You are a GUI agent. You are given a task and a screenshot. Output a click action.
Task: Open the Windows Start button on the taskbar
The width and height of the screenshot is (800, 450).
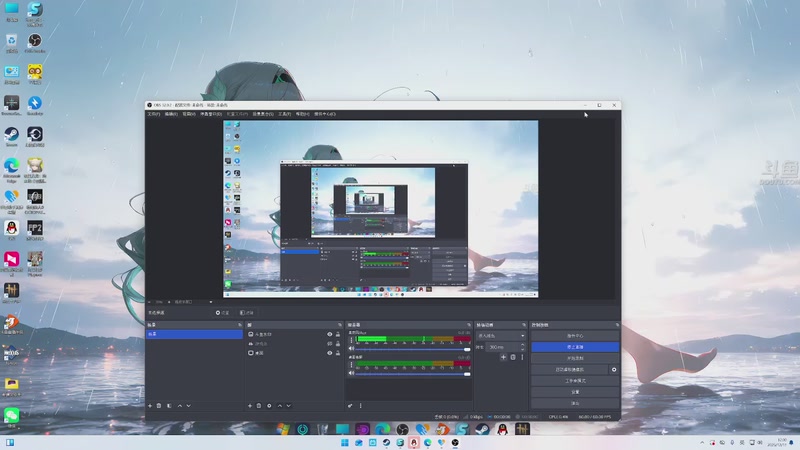(x=345, y=442)
